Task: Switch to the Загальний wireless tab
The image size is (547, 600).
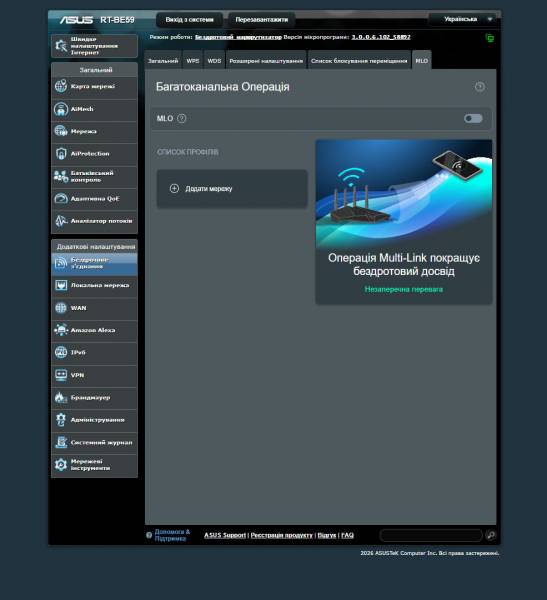Action: 163,60
